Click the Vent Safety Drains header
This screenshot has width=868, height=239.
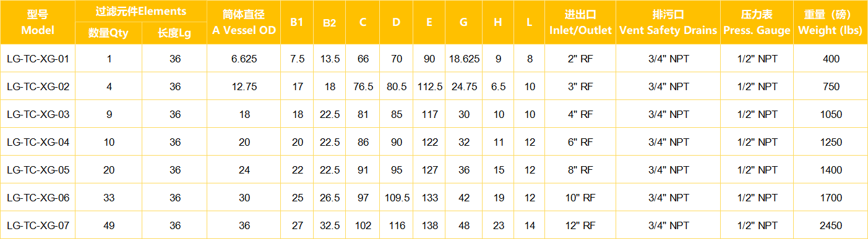[668, 22]
